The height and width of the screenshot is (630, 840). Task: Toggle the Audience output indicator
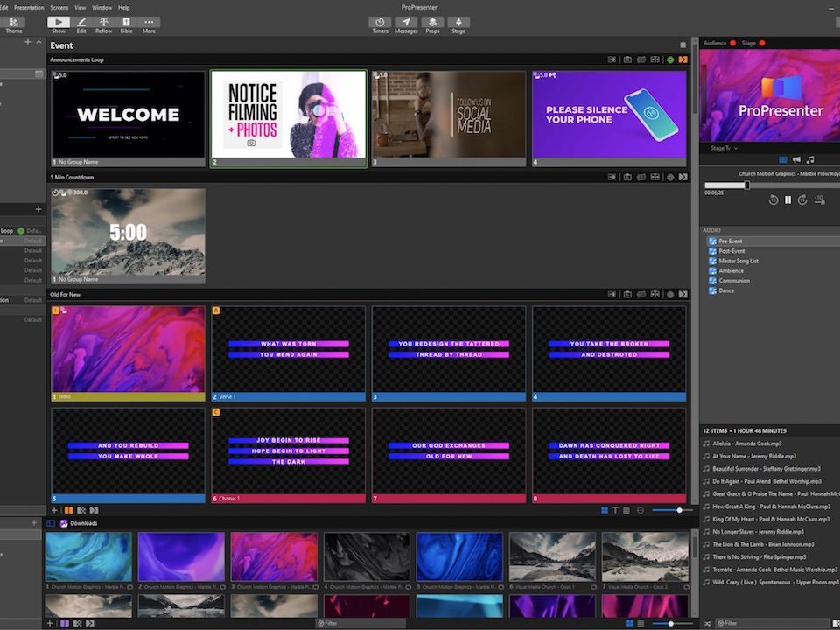pyautogui.click(x=732, y=43)
